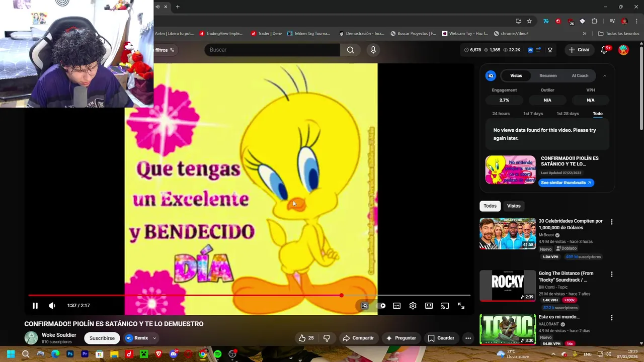The height and width of the screenshot is (362, 644).
Task: Open the Piolín thumbnail in vidIQ panel
Action: click(x=510, y=170)
